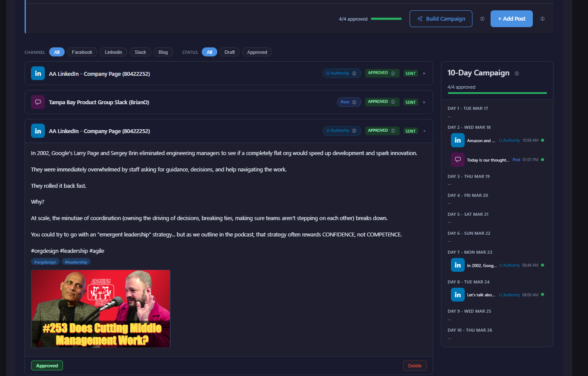588x376 pixels.
Task: Click the 'DAY 10 - THU MAR 26' heading
Action: (470, 330)
